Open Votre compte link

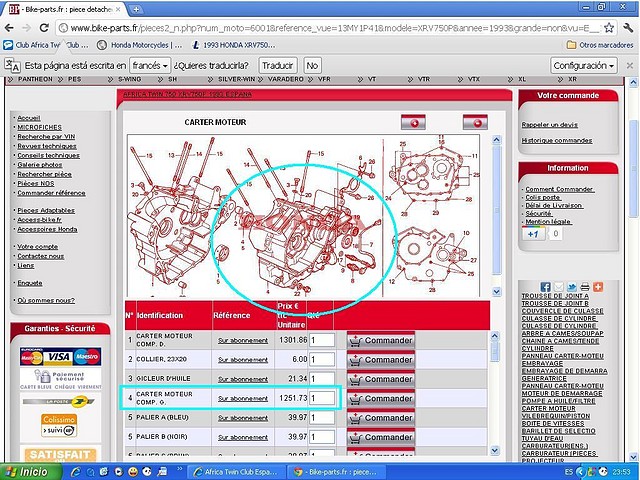(38, 247)
